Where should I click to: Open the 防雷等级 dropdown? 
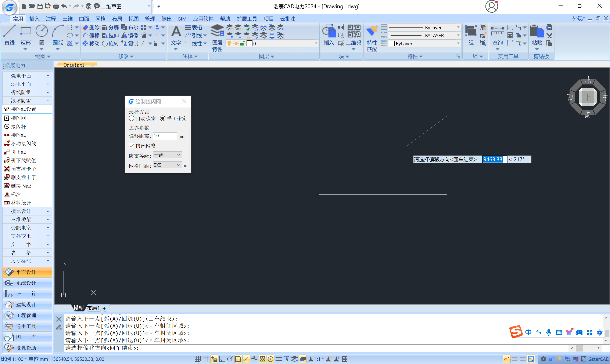point(167,155)
